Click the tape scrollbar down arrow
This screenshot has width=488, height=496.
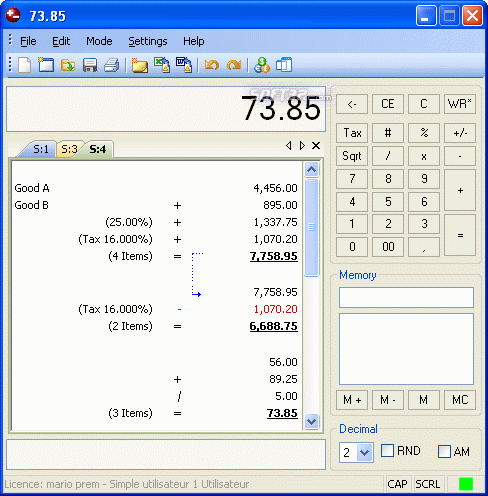click(311, 422)
